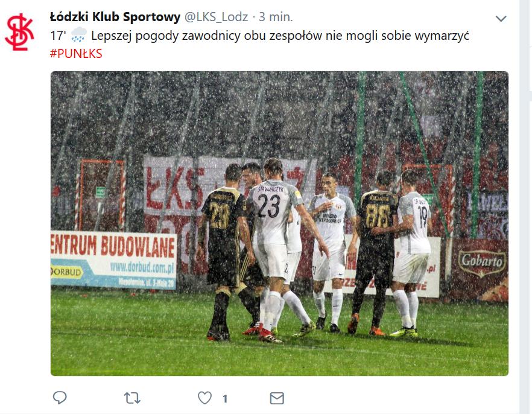Click the like count "1"
The height and width of the screenshot is (414, 532).
225,398
